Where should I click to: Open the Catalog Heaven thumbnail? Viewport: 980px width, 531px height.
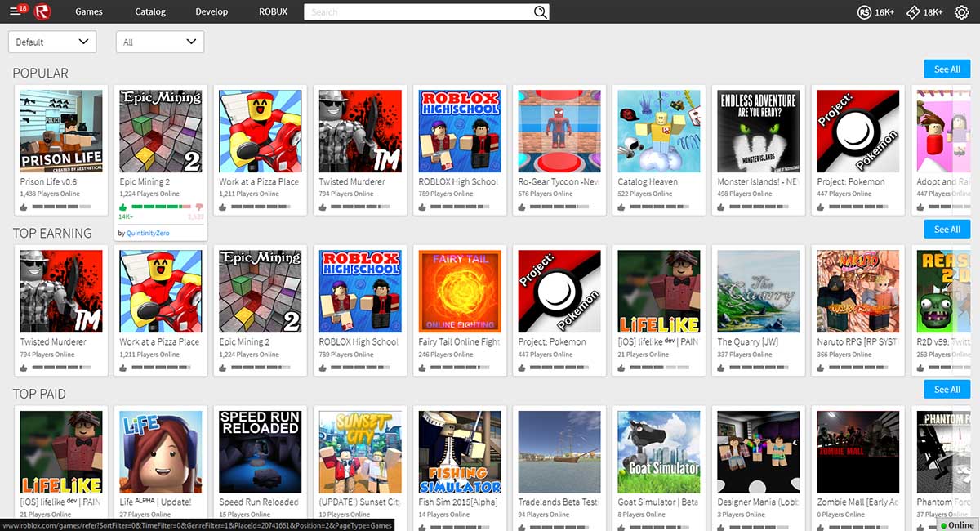tap(659, 131)
